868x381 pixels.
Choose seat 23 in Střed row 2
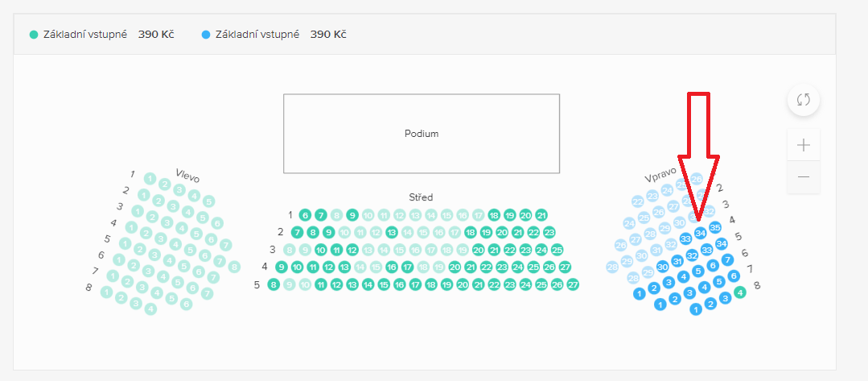point(549,232)
